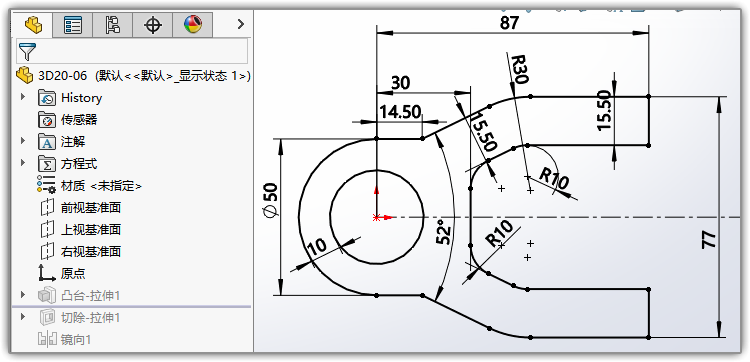
Task: Click the 右视基准面 plane icon
Action: (47, 251)
